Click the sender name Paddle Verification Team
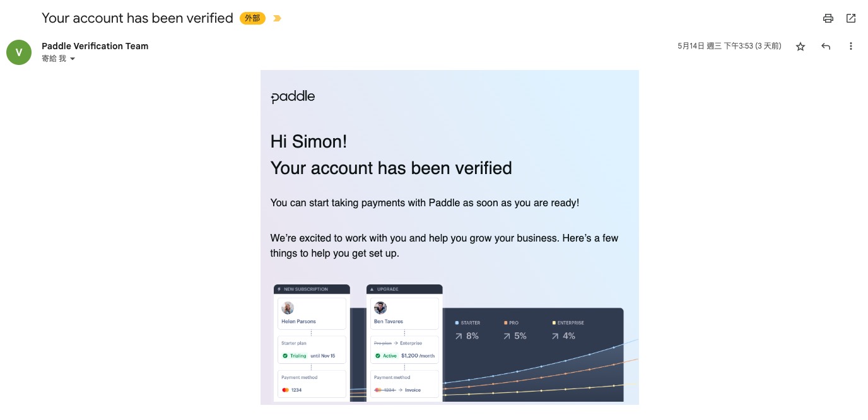Image resolution: width=868 pixels, height=420 pixels. tap(95, 45)
